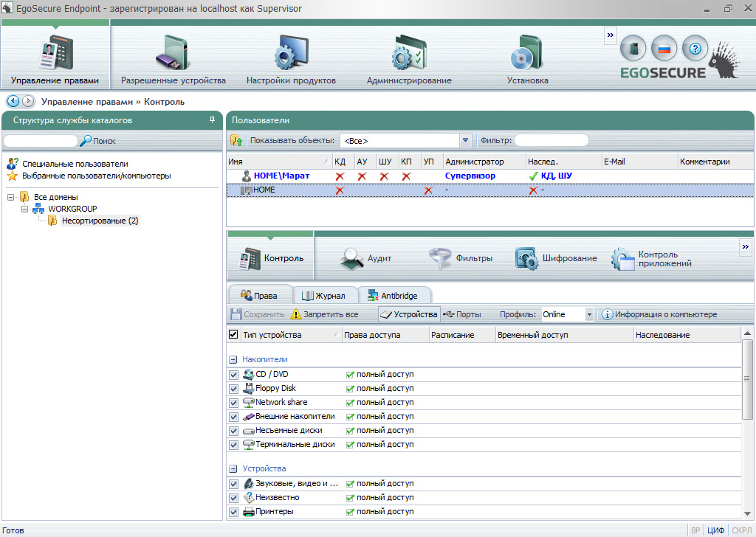Open the Шифрование safe icon

click(526, 258)
